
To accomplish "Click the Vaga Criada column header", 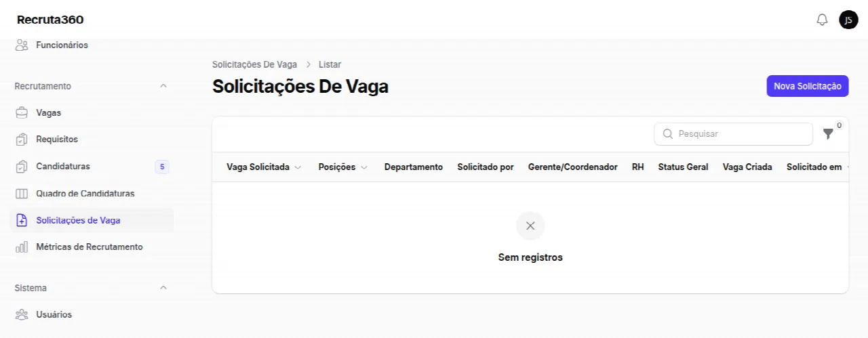I will pos(747,167).
